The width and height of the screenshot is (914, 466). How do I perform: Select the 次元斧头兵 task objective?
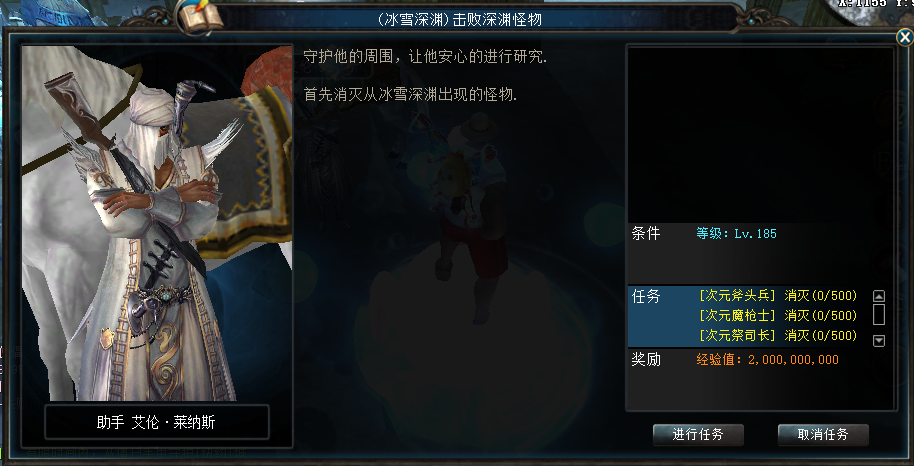click(778, 296)
